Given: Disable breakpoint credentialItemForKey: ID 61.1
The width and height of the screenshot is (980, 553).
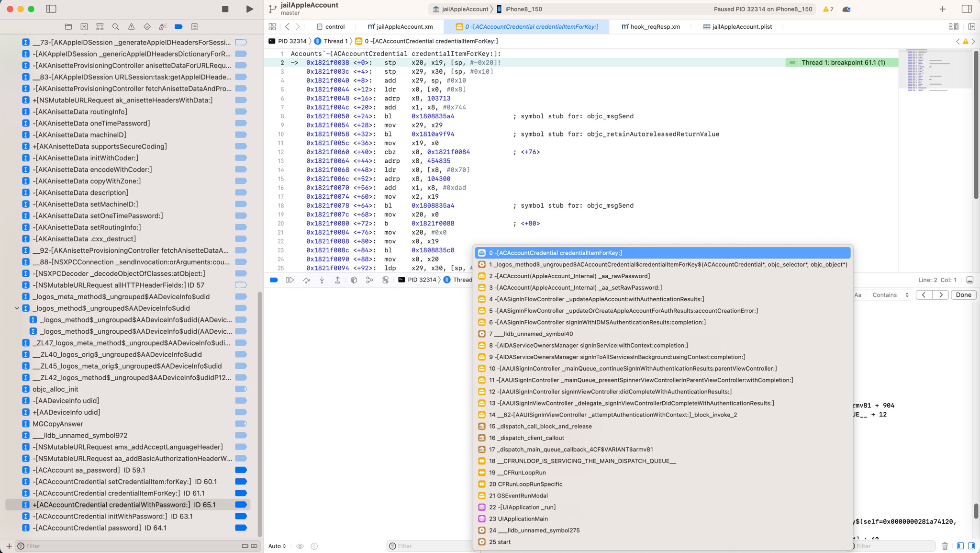Looking at the screenshot, I should pos(241,493).
